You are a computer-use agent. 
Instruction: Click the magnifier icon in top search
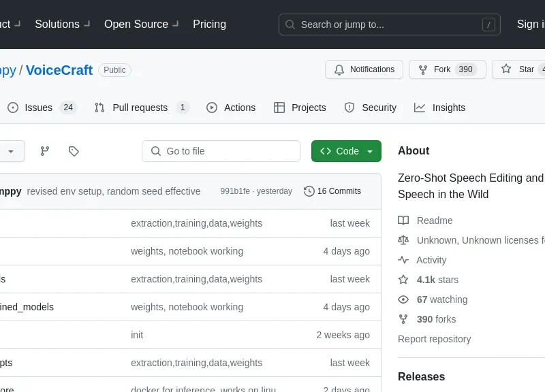point(290,24)
